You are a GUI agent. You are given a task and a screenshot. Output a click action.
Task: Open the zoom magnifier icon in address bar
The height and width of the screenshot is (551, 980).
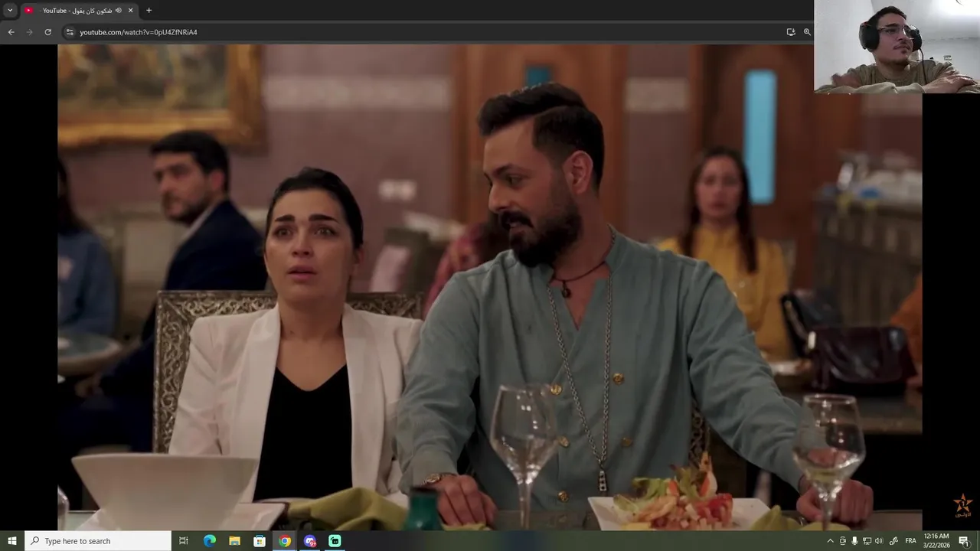(807, 32)
